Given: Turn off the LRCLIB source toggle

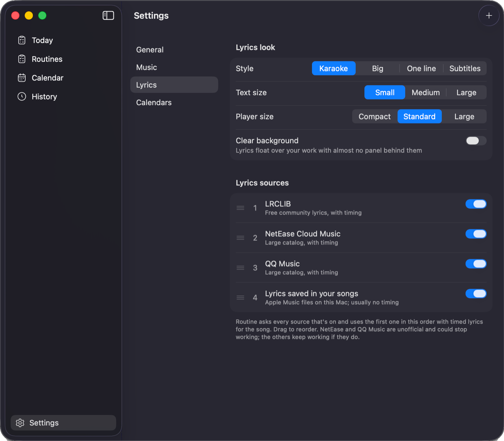Looking at the screenshot, I should pos(476,204).
